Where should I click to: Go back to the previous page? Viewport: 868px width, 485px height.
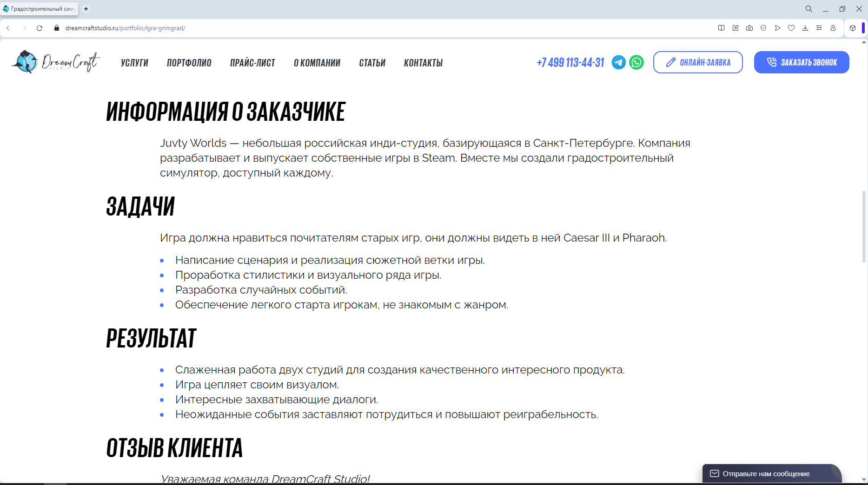click(8, 28)
